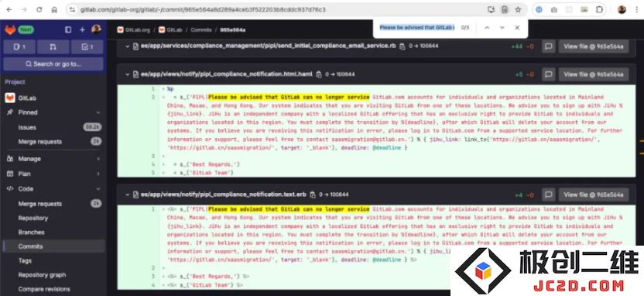The width and height of the screenshot is (644, 296).
Task: Open the Create new plus menu
Action: pyautogui.click(x=82, y=29)
